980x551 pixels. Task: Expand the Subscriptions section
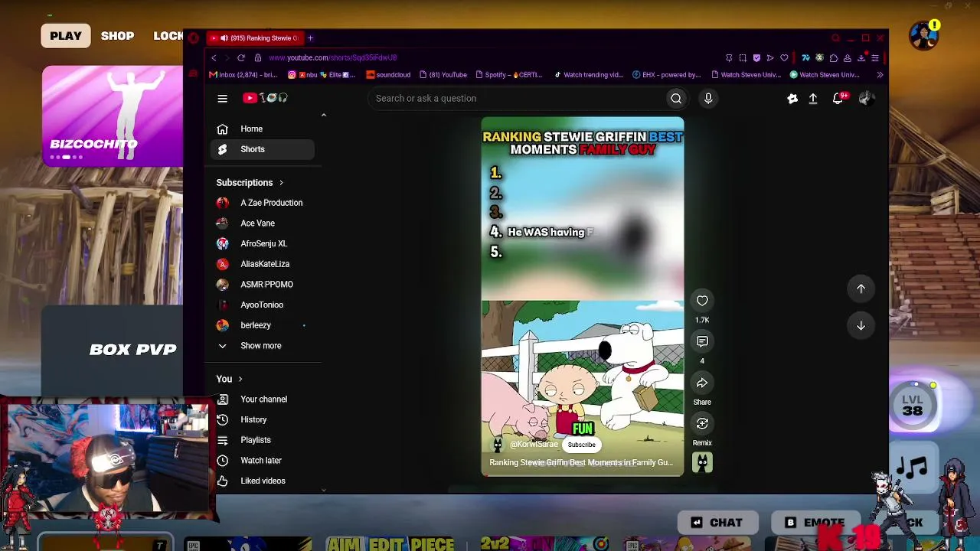coord(250,183)
